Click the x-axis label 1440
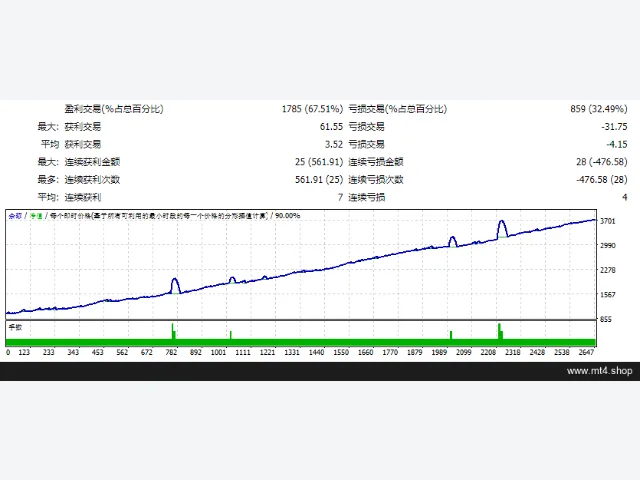Image resolution: width=640 pixels, height=480 pixels. click(x=316, y=352)
